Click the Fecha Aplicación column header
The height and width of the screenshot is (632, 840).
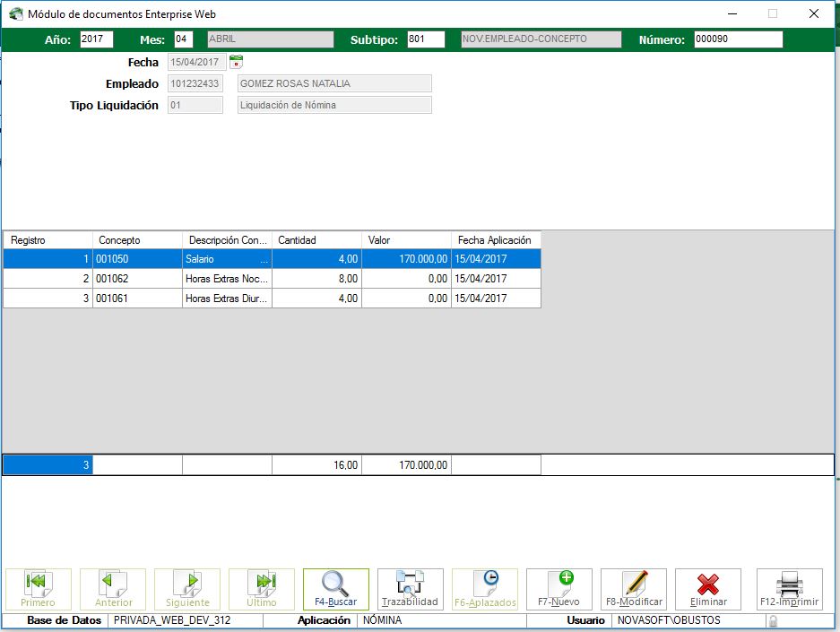[496, 240]
